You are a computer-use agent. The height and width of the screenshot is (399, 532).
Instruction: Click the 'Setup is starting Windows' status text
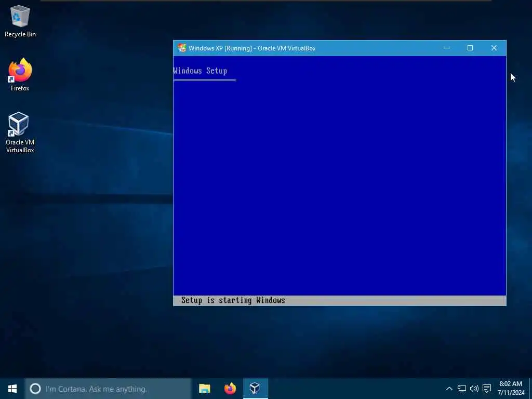tap(233, 300)
